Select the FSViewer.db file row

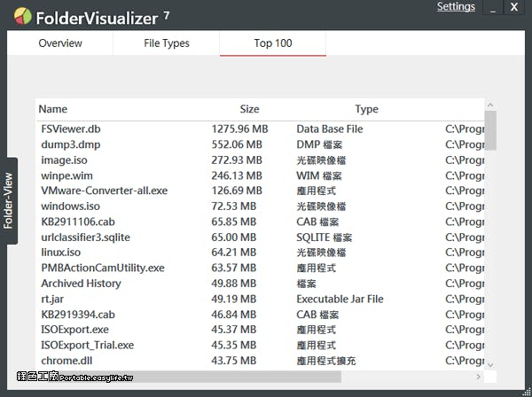(x=261, y=128)
